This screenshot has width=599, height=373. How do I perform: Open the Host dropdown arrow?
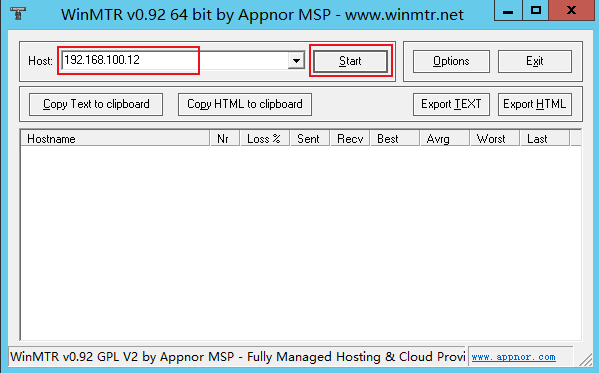pyautogui.click(x=296, y=61)
